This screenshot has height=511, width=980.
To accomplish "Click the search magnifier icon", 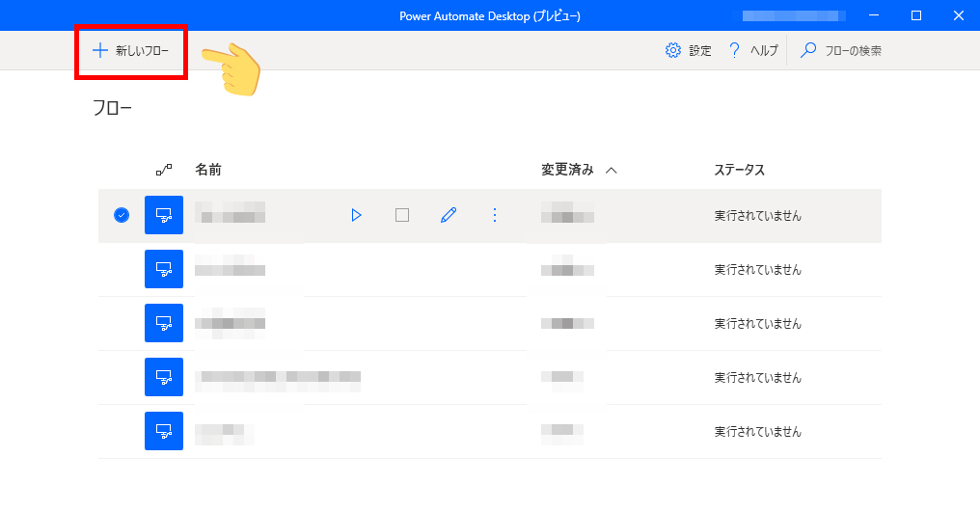I will (x=808, y=50).
